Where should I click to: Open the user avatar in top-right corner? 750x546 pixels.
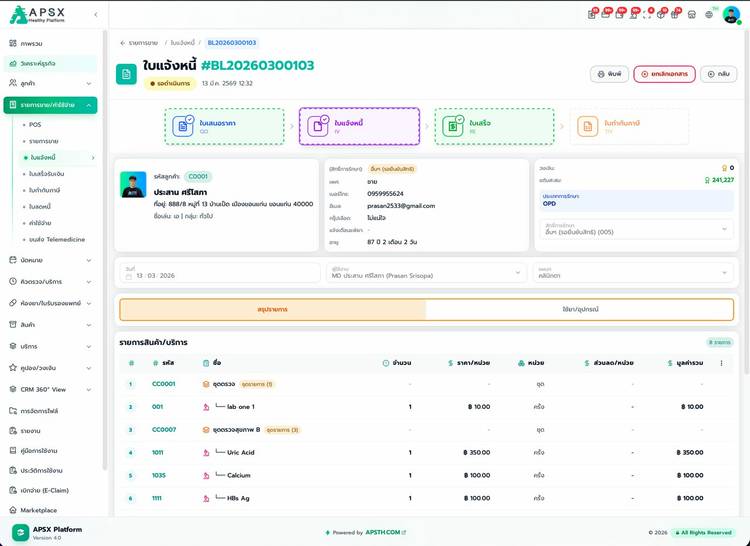(731, 14)
